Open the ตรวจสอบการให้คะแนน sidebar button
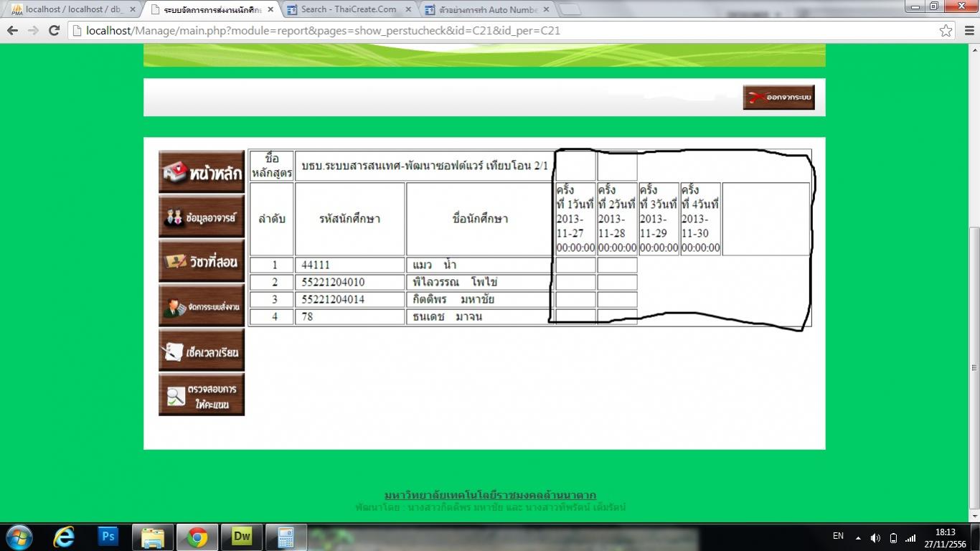Screen dimensions: 980x551 pos(202,395)
